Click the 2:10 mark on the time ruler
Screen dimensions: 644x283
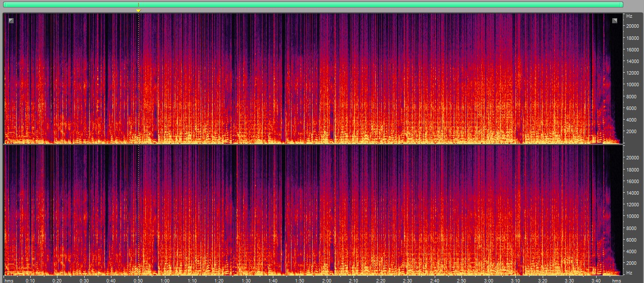(354, 280)
